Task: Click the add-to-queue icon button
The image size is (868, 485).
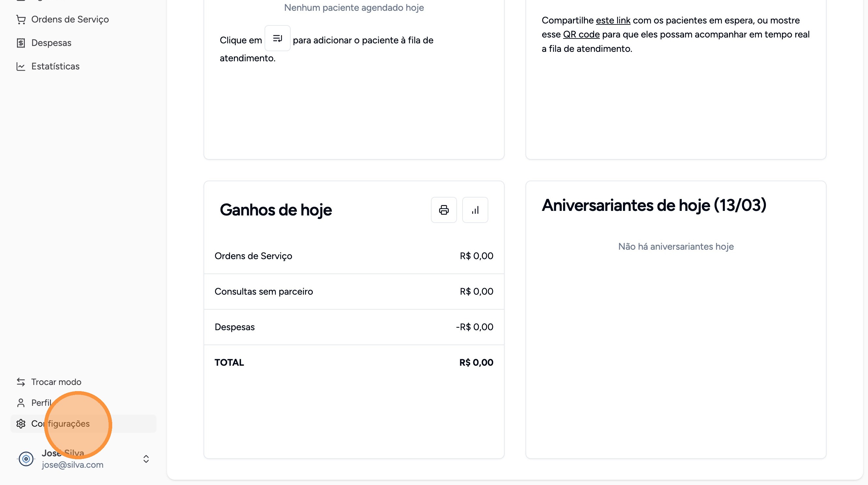Action: (277, 38)
